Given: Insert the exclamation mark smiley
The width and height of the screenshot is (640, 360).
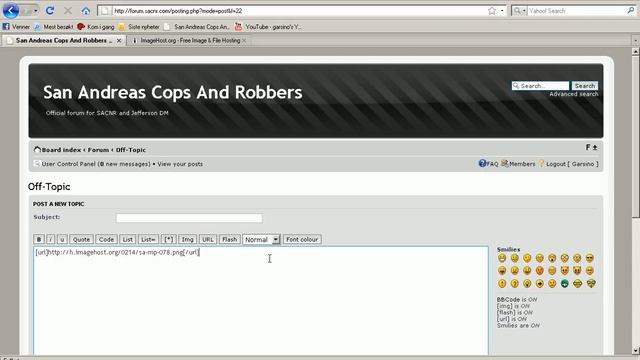Looking at the screenshot, I should click(502, 283).
